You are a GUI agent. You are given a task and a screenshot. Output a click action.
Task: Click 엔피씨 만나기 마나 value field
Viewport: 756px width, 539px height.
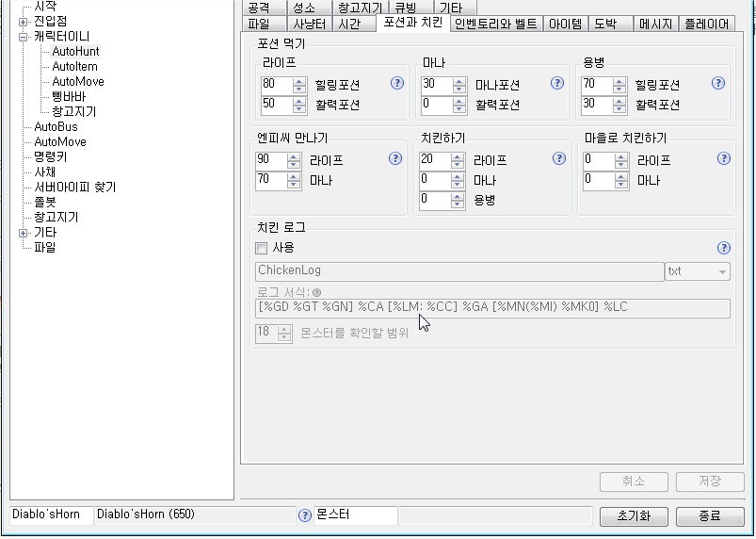click(271, 181)
